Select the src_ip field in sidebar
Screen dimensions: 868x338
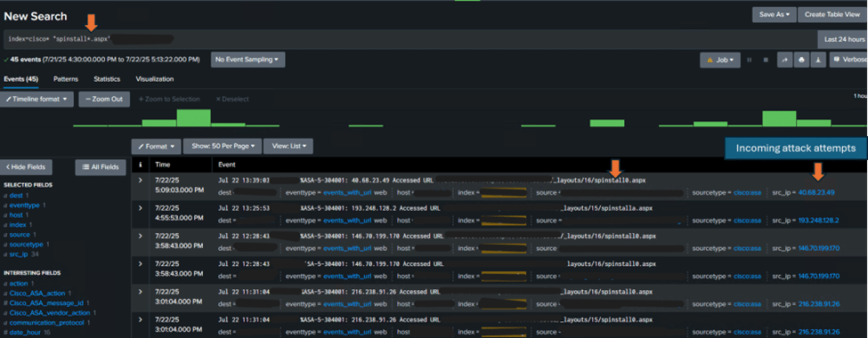click(x=19, y=253)
